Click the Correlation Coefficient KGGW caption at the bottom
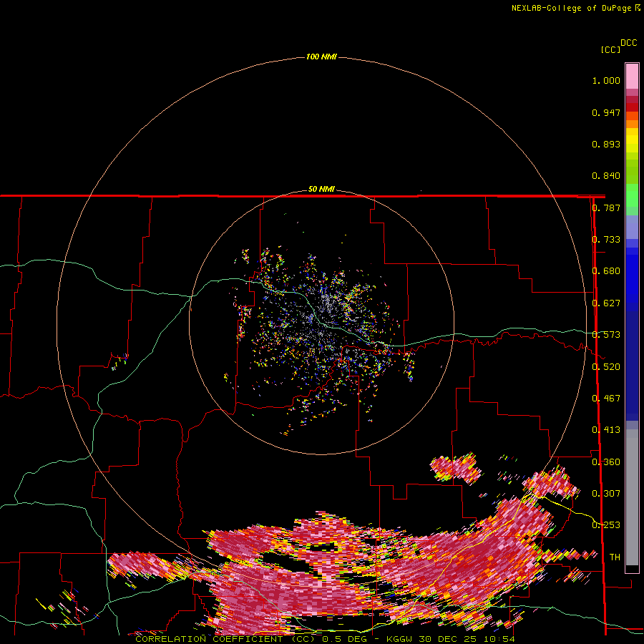This screenshot has height=644, width=644. [325, 639]
